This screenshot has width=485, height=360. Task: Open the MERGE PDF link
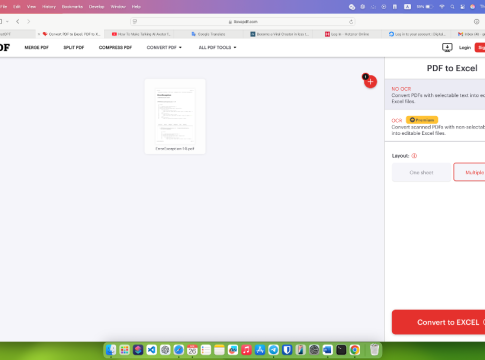pos(36,47)
